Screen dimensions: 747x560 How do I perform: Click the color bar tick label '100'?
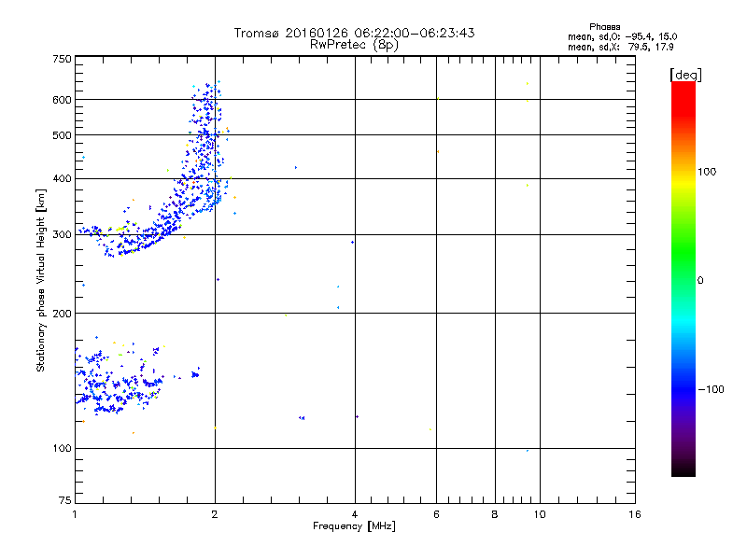tap(707, 172)
